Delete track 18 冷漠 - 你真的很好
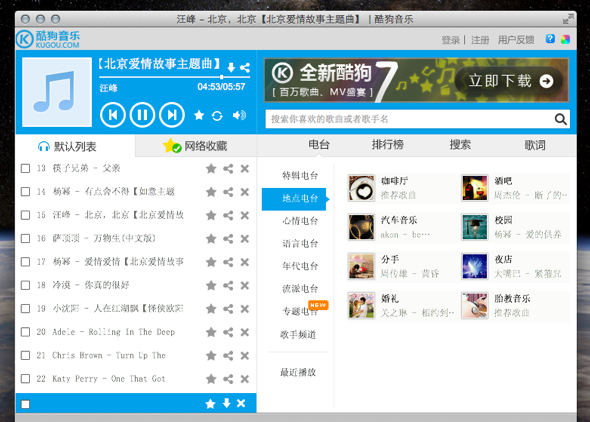The height and width of the screenshot is (422, 590). click(245, 285)
